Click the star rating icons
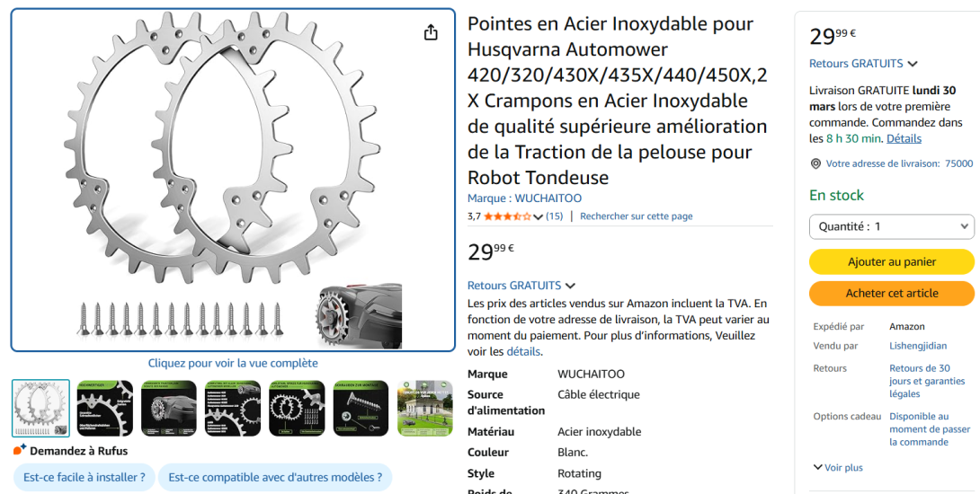The image size is (980, 494). coord(507,216)
